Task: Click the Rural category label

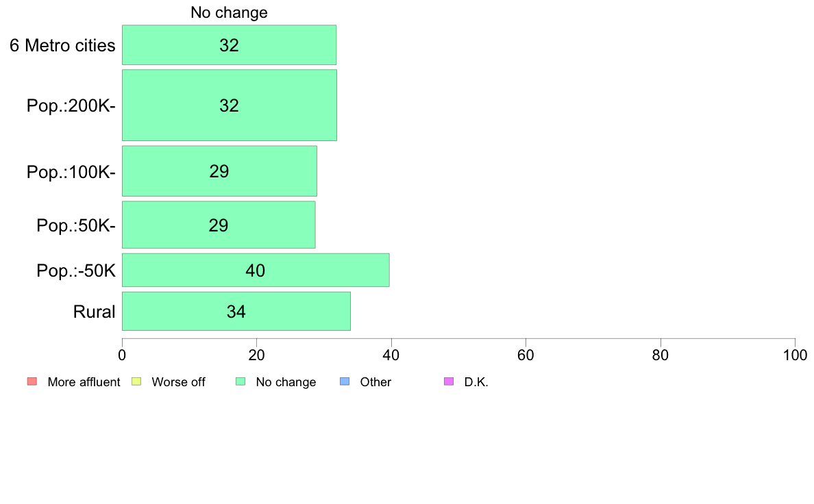Action: tap(94, 312)
